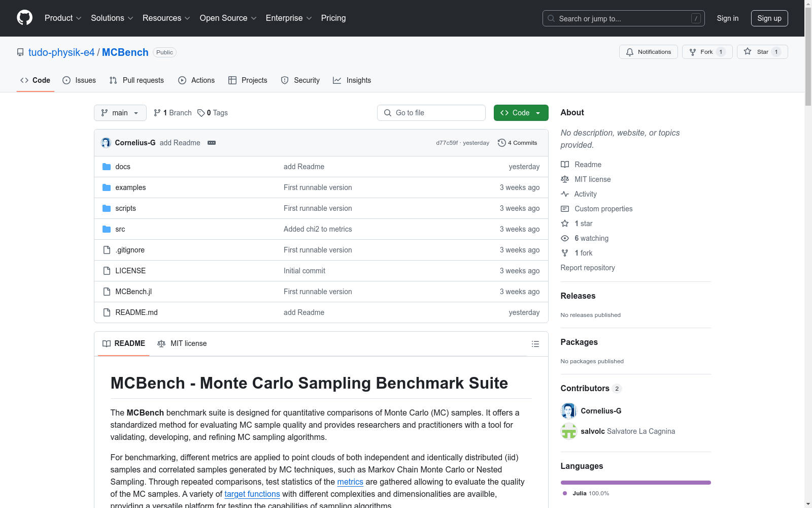View the 4 Commits history link
This screenshot has height=508, width=812.
click(x=518, y=143)
